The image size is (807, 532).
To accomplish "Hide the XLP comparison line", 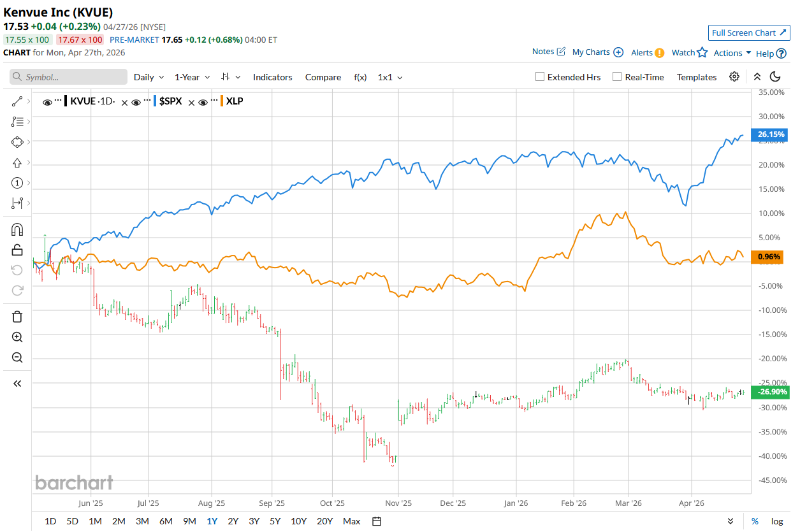I will [203, 101].
